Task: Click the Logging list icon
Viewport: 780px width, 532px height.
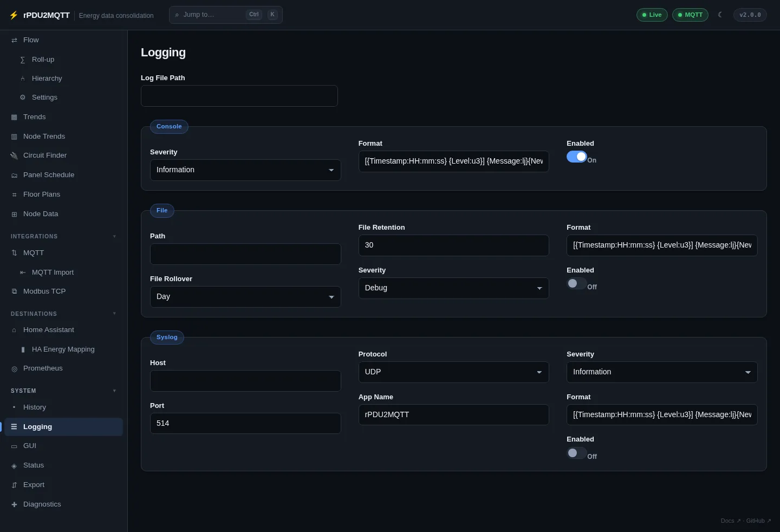Action: tap(14, 427)
